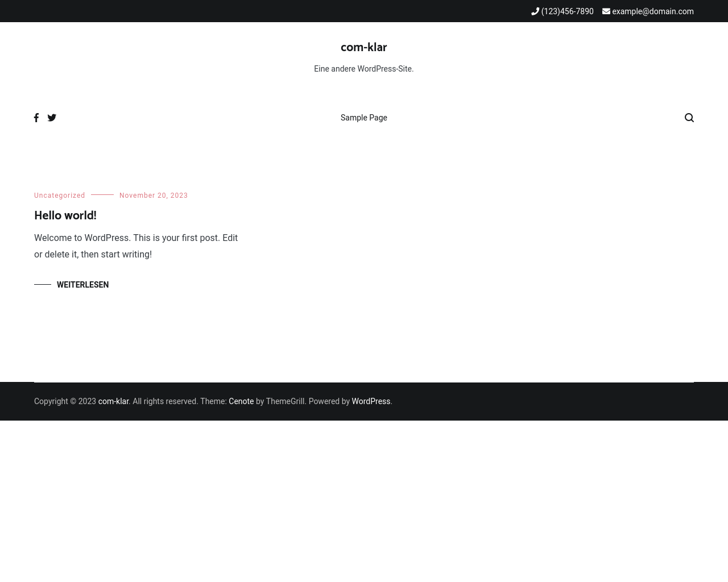Viewport: 728px width, 582px height.
Task: Open the Hello world! post title
Action: coord(65,215)
